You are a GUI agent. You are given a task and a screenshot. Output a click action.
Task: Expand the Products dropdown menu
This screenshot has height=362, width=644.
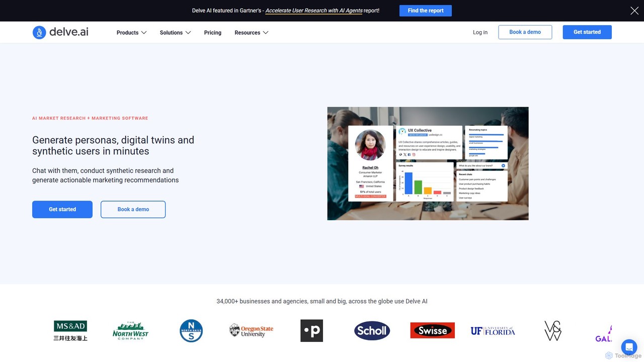(x=131, y=33)
